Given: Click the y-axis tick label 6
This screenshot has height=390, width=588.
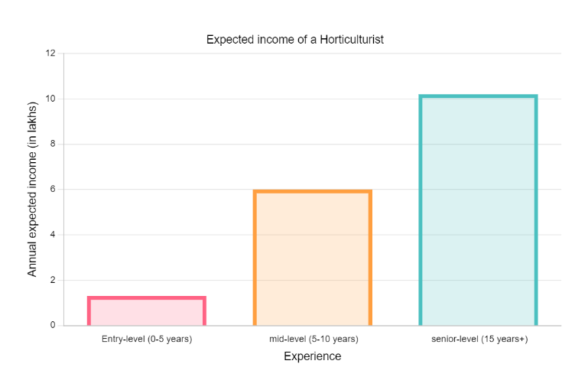Looking at the screenshot, I should point(53,190).
